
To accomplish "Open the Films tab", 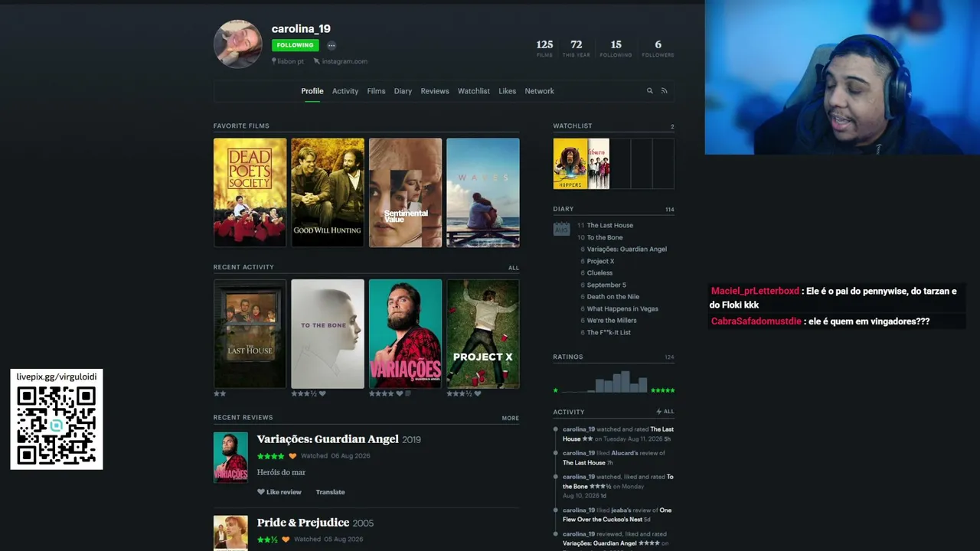I will (x=376, y=91).
